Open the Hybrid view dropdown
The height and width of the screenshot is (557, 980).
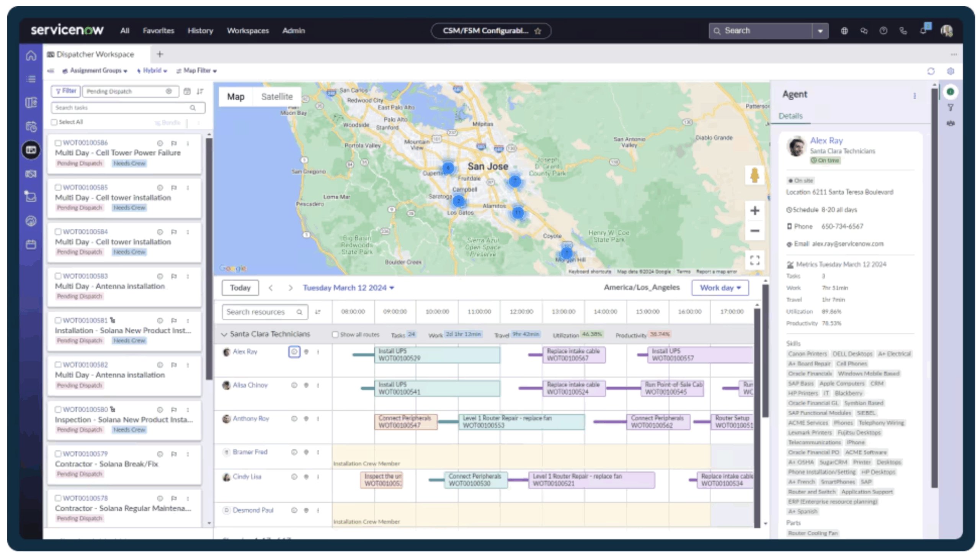point(152,71)
